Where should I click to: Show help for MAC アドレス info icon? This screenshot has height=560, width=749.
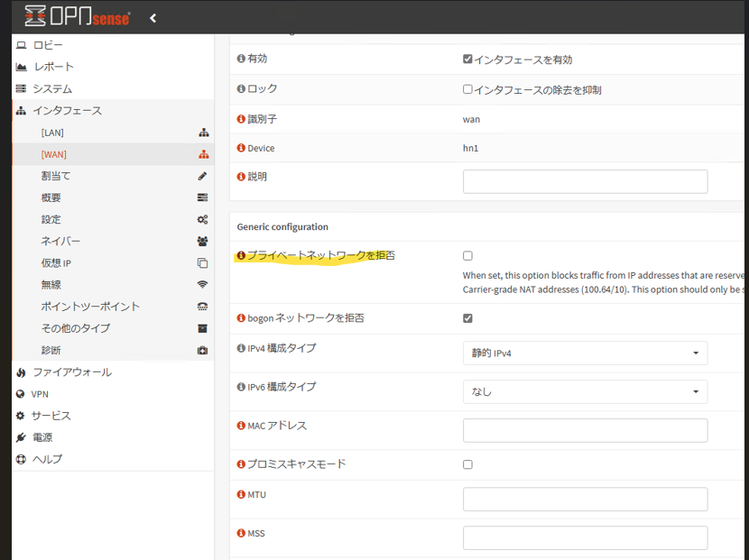coord(241,426)
